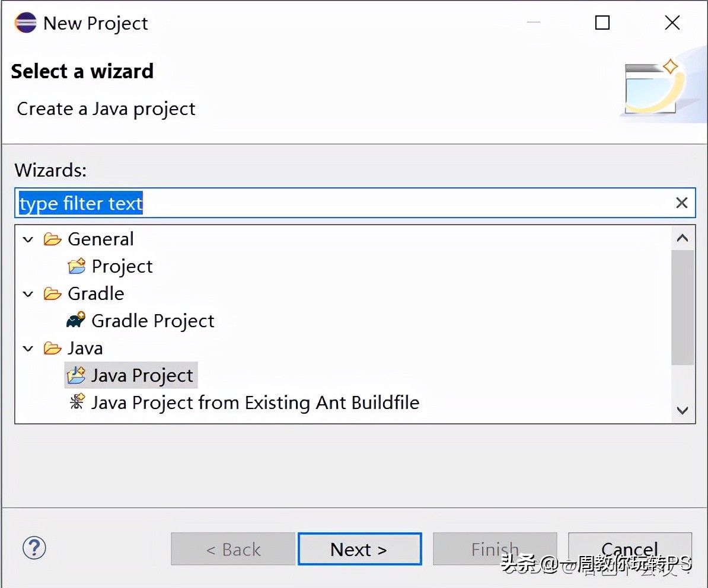Click the Gradle folder icon
Viewport: 708px width, 588px height.
52,293
